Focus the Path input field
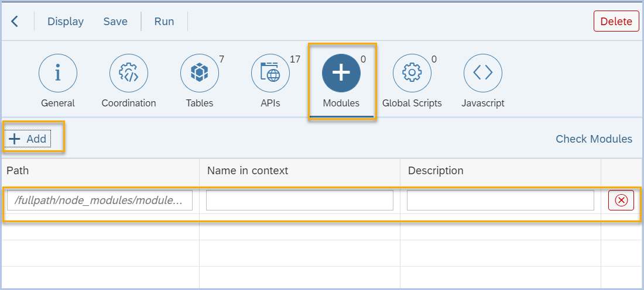Screen dimensions: 644x290 (100, 201)
